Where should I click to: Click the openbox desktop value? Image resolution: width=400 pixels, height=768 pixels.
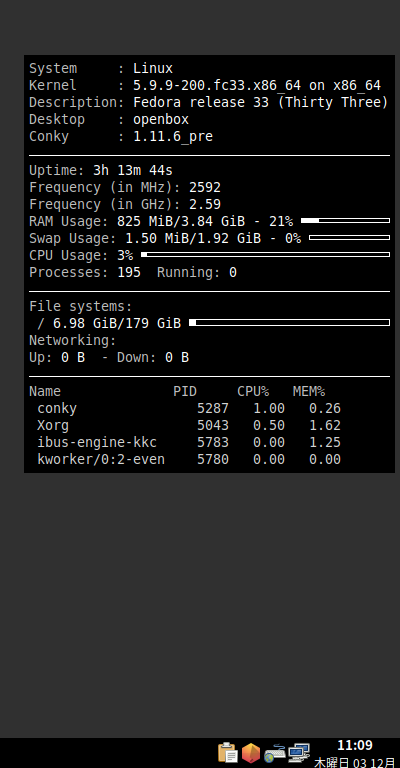pyautogui.click(x=161, y=120)
